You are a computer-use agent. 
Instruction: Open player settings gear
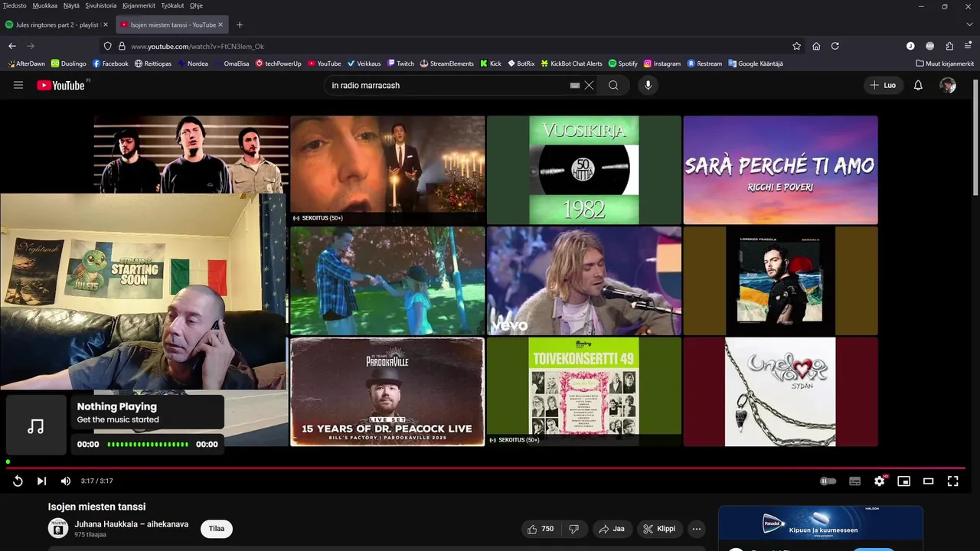880,481
